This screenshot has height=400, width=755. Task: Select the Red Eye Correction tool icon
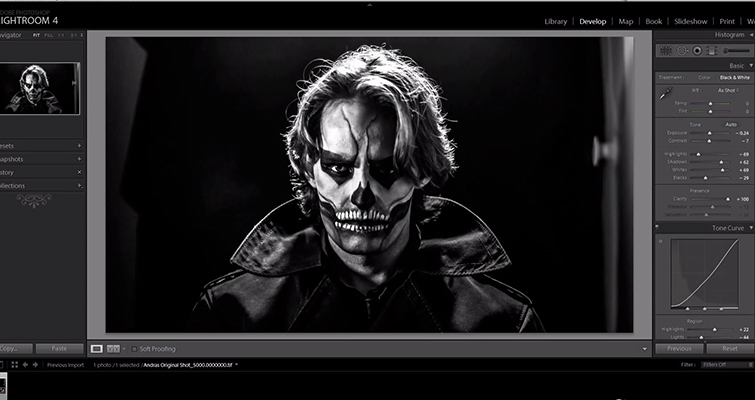pos(697,51)
